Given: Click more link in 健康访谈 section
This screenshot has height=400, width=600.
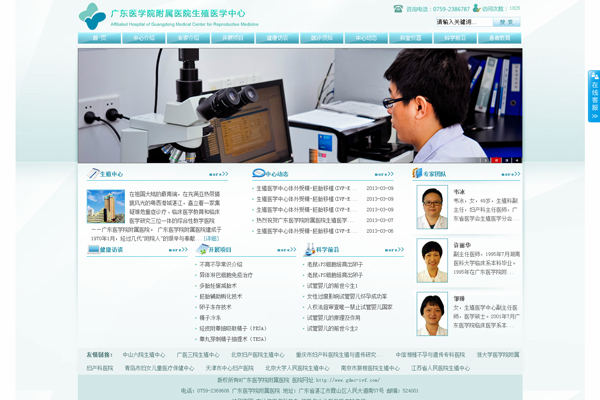Looking at the screenshot, I should (178, 250).
